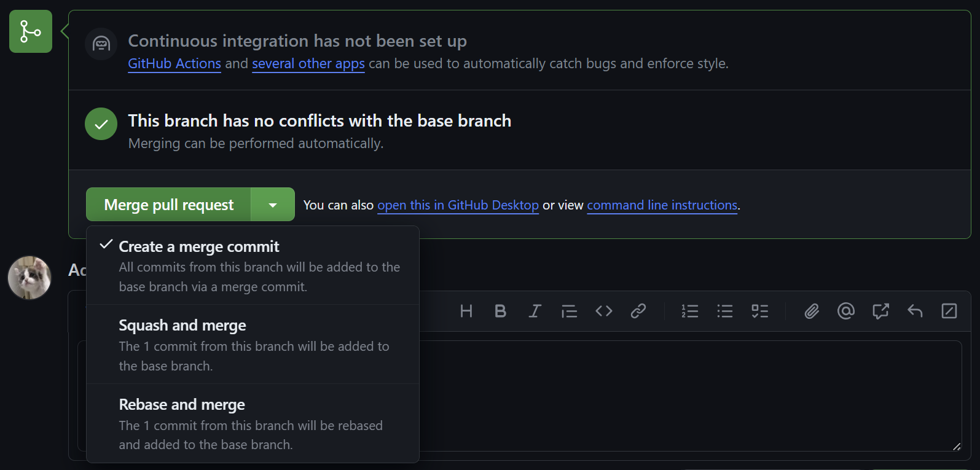Open the GitHub Actions link
This screenshot has height=470, width=980.
174,64
